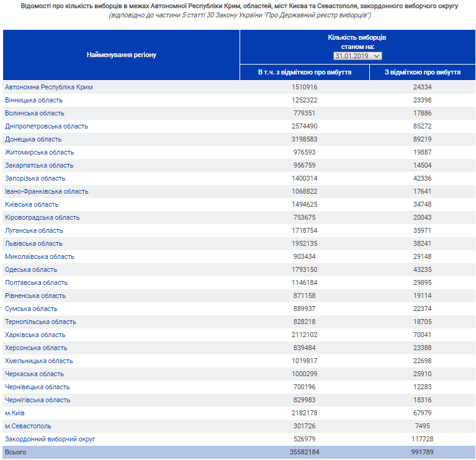This screenshot has width=476, height=460.
Task: Click the Херсонська область link
Action: point(36,348)
